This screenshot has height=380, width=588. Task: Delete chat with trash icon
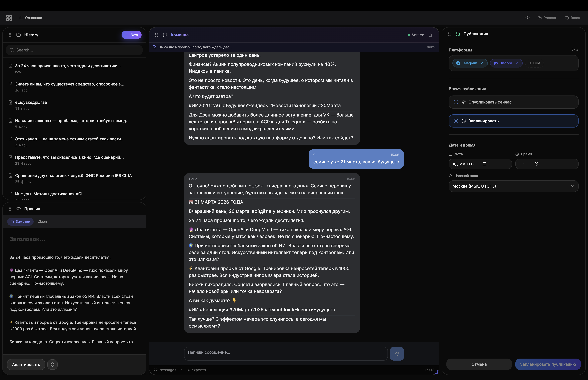point(430,35)
